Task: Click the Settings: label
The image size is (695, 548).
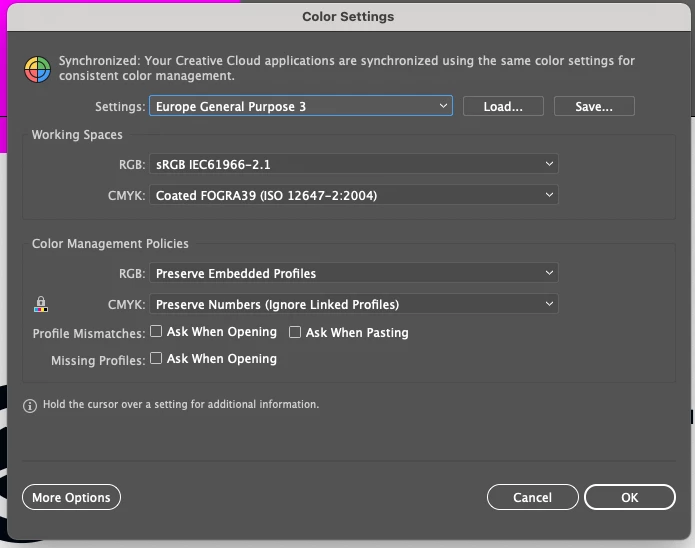Action: click(120, 107)
